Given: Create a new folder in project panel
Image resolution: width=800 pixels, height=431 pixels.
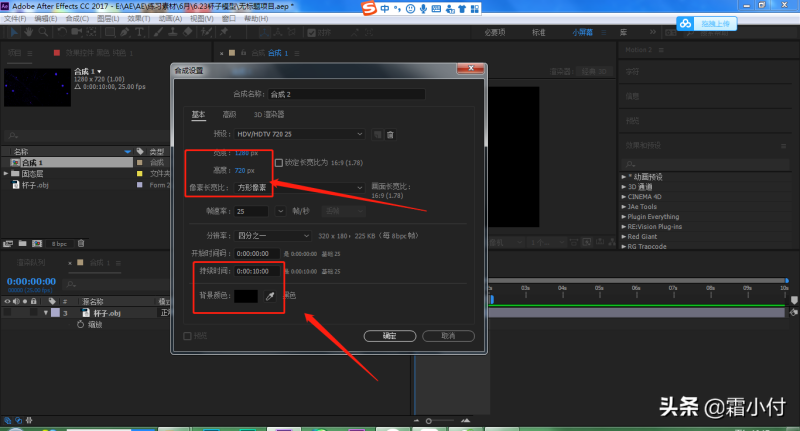Looking at the screenshot, I should (x=22, y=244).
